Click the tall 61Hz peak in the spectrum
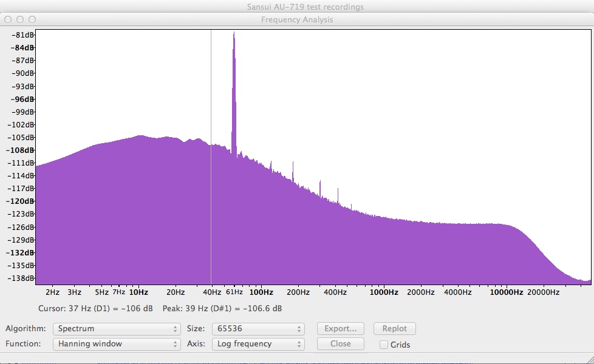Image resolution: width=594 pixels, height=364 pixels. click(x=234, y=95)
